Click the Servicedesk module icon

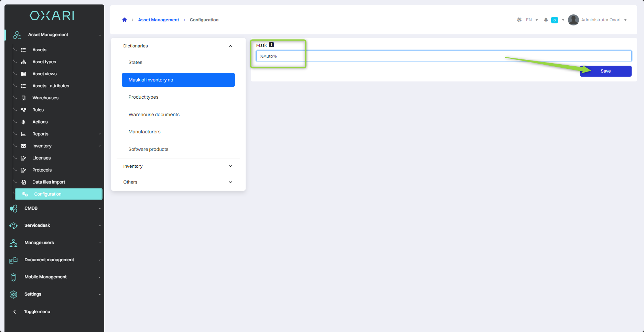pos(13,225)
